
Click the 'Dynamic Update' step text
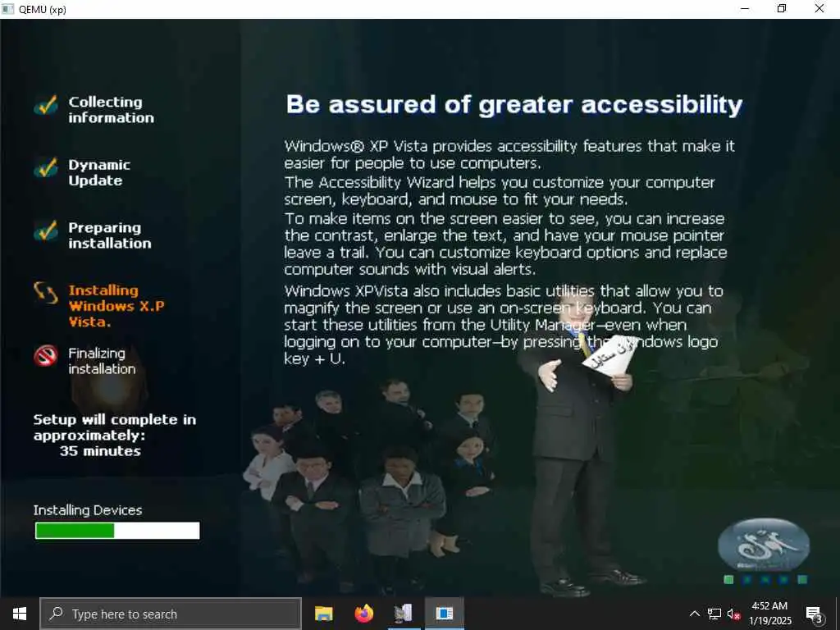(x=99, y=172)
